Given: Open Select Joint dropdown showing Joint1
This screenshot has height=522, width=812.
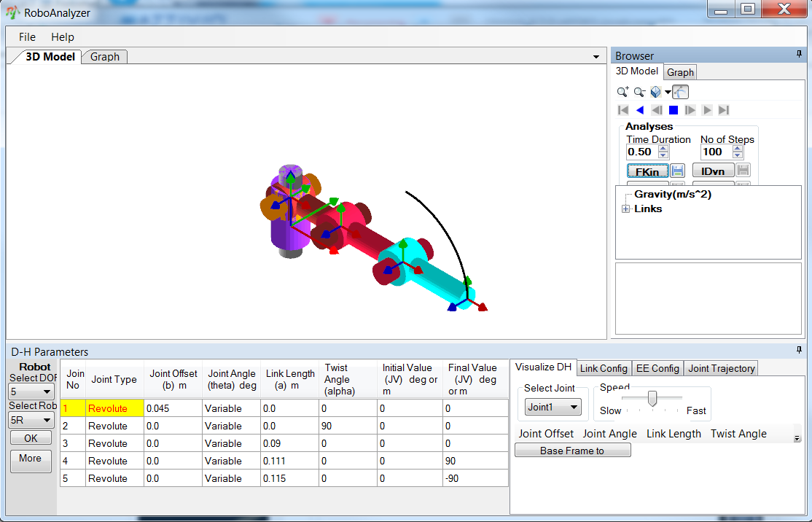Looking at the screenshot, I should 553,407.
